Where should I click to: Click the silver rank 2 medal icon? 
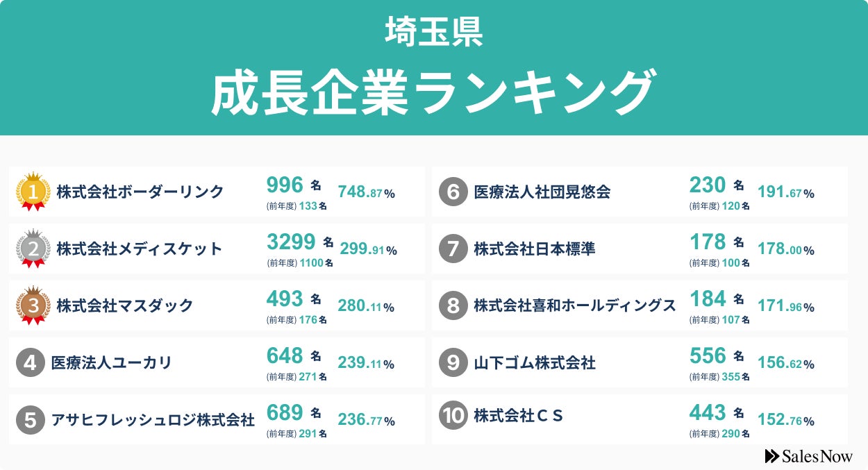[x=33, y=248]
